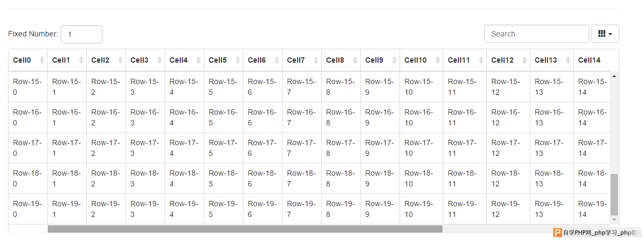Sort by the Cell9 column sort arrows
The height and width of the screenshot is (240, 644).
point(395,61)
